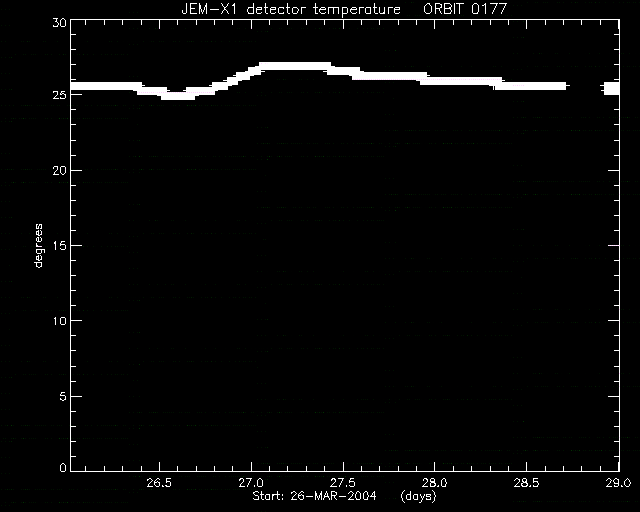
Task: Click the '(days)' unit label
Action: point(418,496)
